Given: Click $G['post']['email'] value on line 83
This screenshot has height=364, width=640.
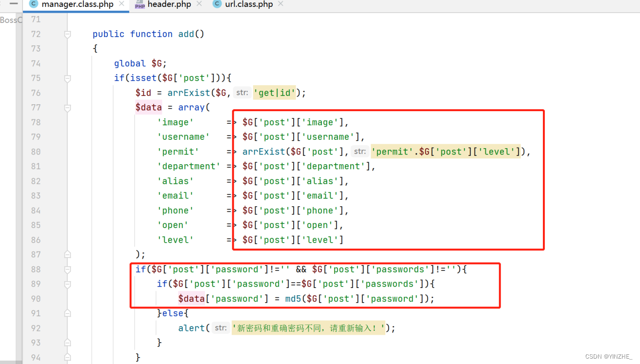Looking at the screenshot, I should click(293, 195).
